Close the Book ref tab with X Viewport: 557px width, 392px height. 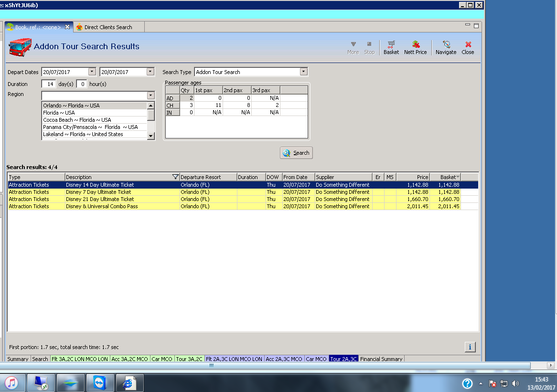coord(67,27)
